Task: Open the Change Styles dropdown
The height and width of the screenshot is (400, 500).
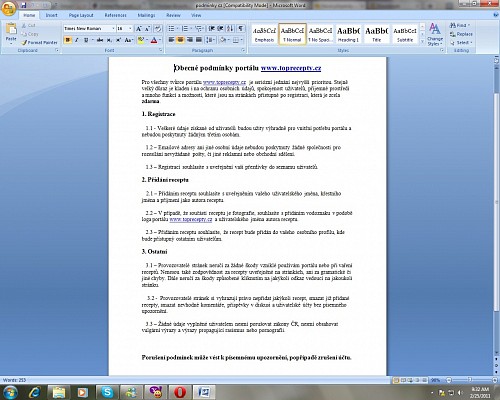Action: click(x=435, y=34)
